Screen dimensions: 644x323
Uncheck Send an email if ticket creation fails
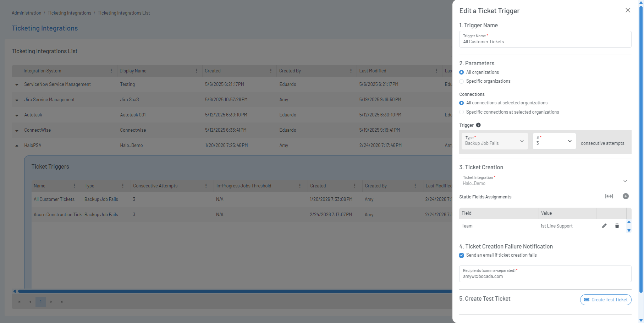(462, 255)
